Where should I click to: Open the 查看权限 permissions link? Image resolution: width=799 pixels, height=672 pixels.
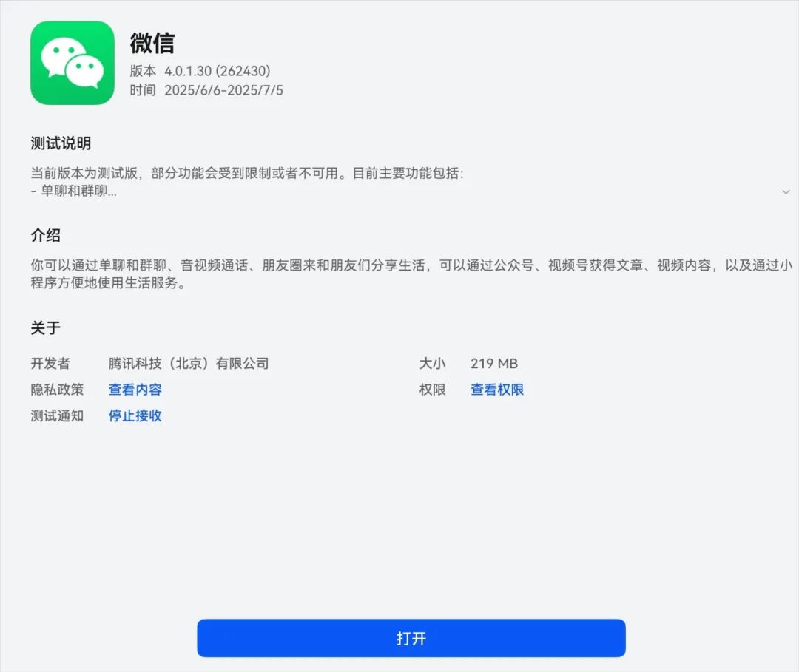click(497, 390)
